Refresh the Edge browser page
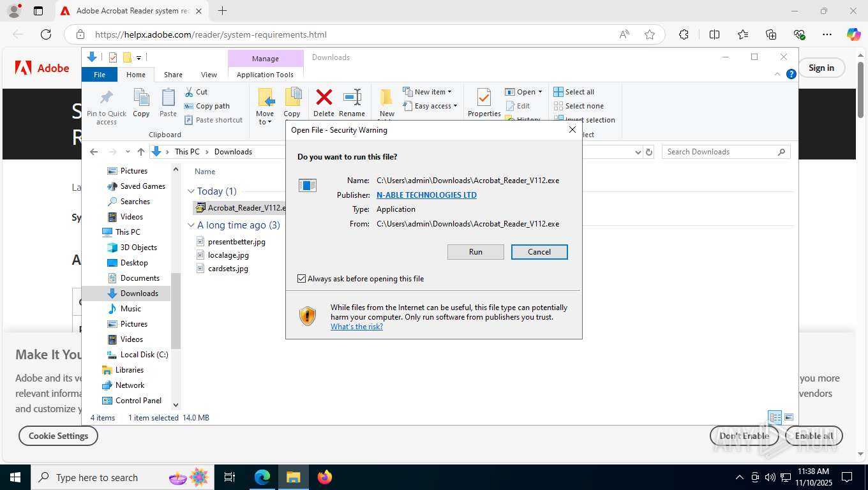The width and height of the screenshot is (868, 490). coord(46,34)
